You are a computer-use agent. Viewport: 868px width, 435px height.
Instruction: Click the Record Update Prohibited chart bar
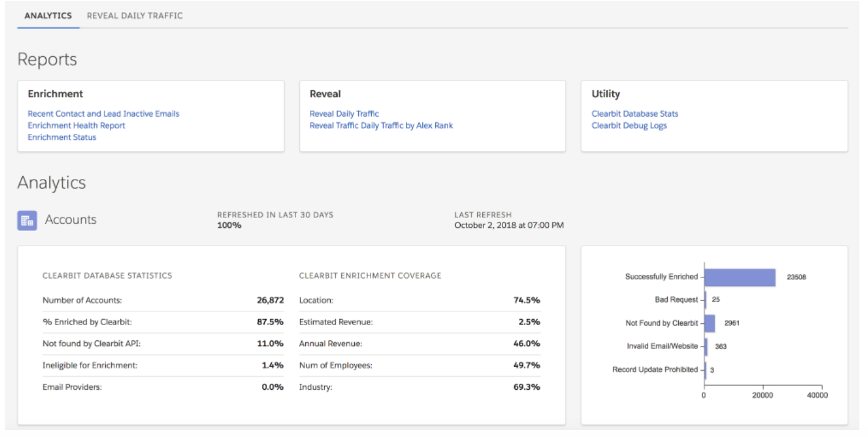tap(705, 370)
